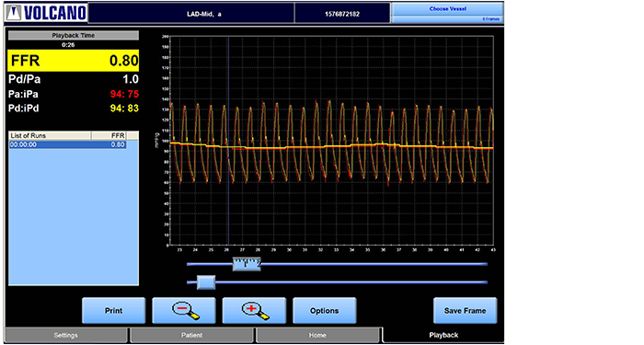Select the 00:00:00 run in the list
Screen dimensions: 644x345
pyautogui.click(x=67, y=144)
